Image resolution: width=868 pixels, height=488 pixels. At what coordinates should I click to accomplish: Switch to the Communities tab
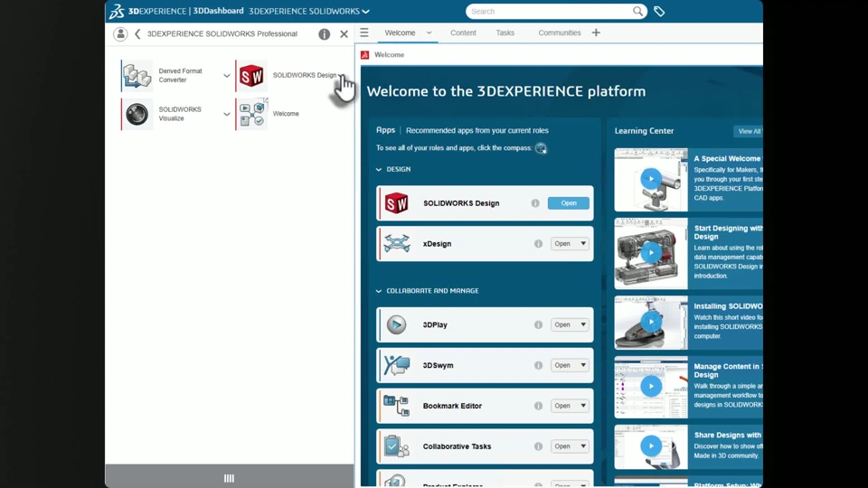559,33
